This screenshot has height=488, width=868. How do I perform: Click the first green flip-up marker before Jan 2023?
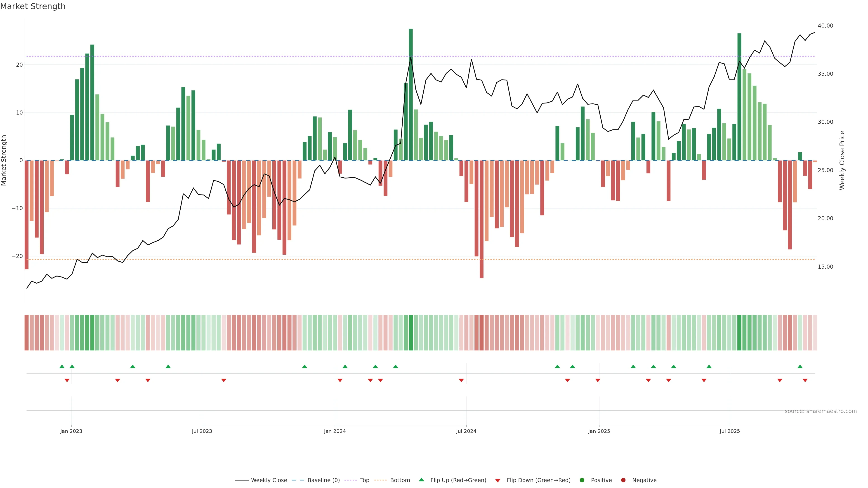point(62,366)
